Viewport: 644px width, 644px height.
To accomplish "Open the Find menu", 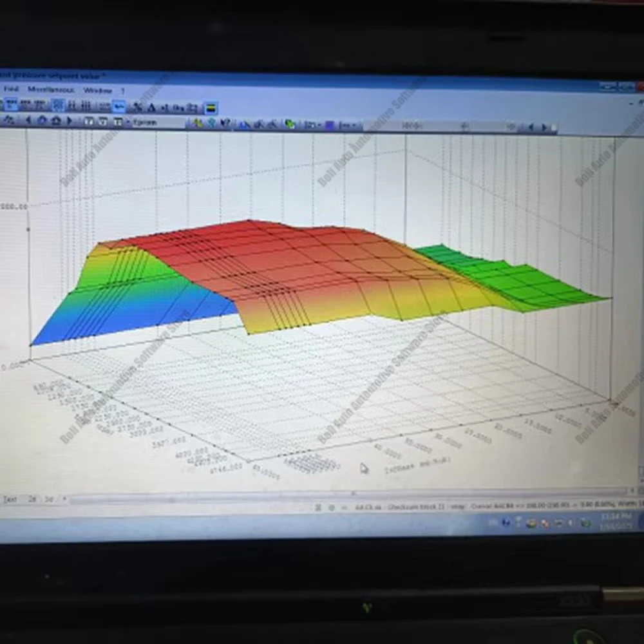I will point(11,89).
